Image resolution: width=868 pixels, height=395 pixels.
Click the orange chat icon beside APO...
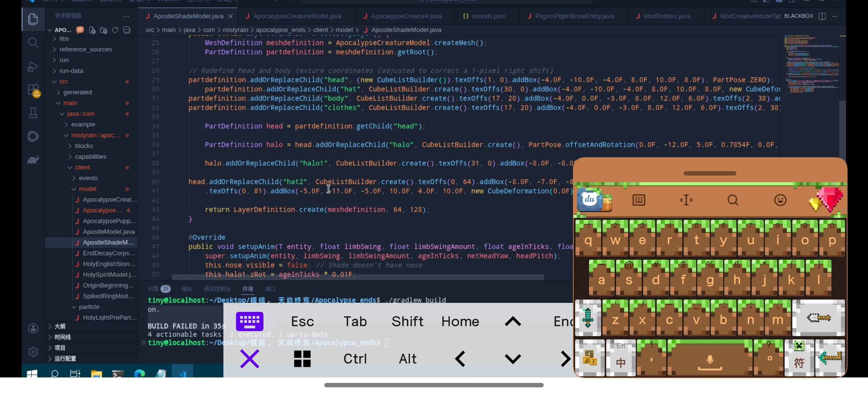pos(80,30)
